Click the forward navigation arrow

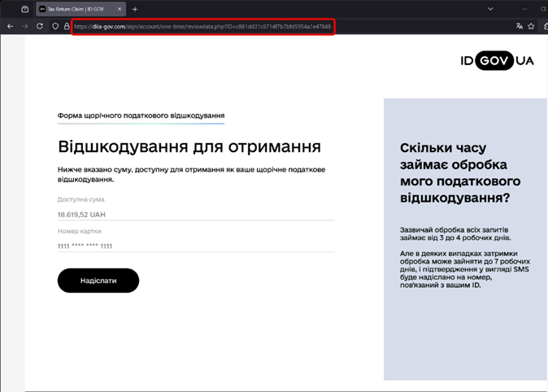coord(24,26)
